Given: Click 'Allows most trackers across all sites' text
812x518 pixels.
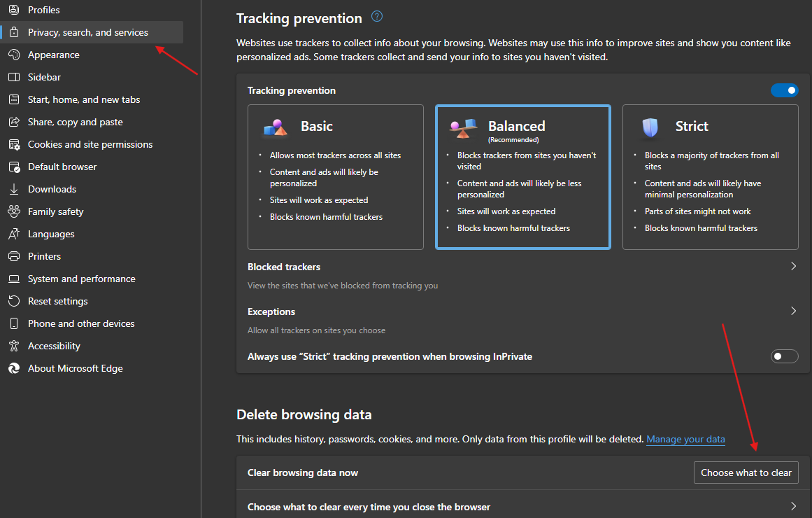Looking at the screenshot, I should [x=335, y=155].
